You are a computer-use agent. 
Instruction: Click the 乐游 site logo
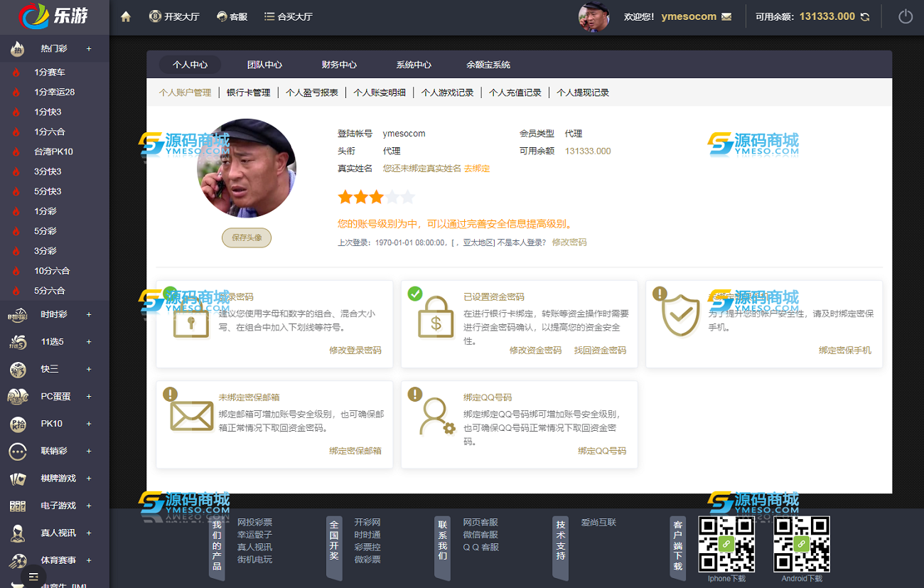(55, 16)
